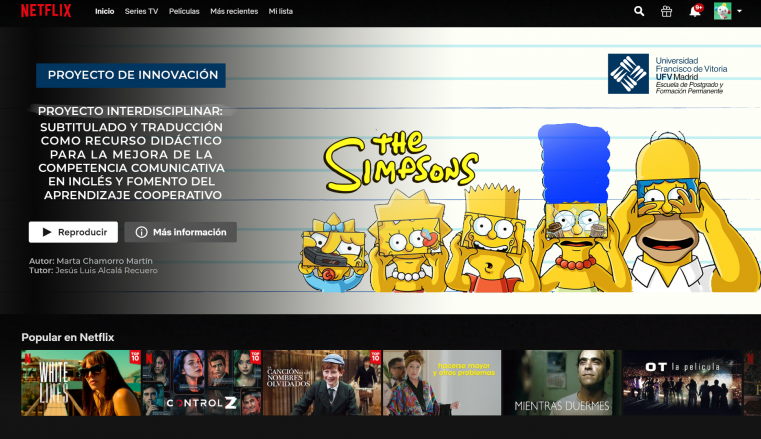Click the Top 10 badge on La Canción thumbnail
Viewport: 761px width, 439px height.
point(376,357)
